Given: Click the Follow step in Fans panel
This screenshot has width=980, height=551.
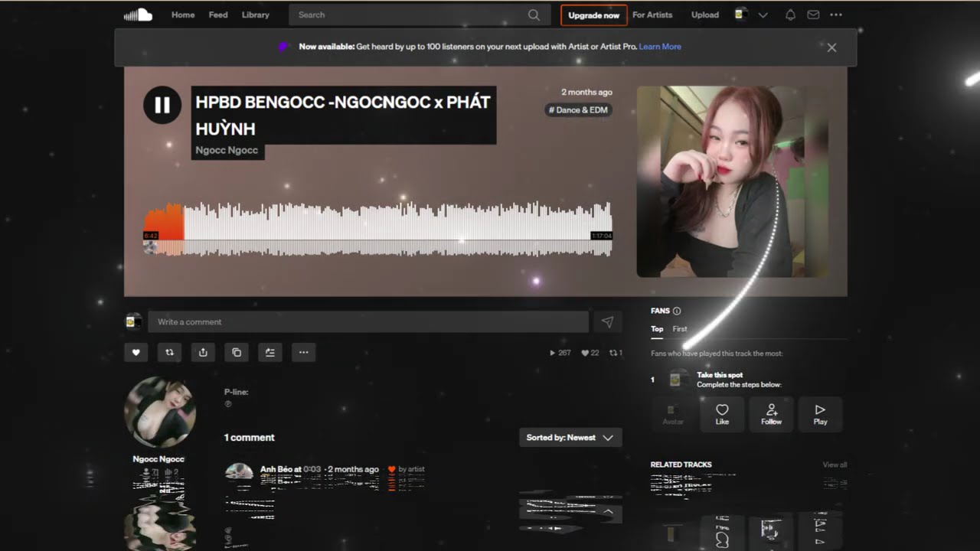Looking at the screenshot, I should click(x=771, y=414).
